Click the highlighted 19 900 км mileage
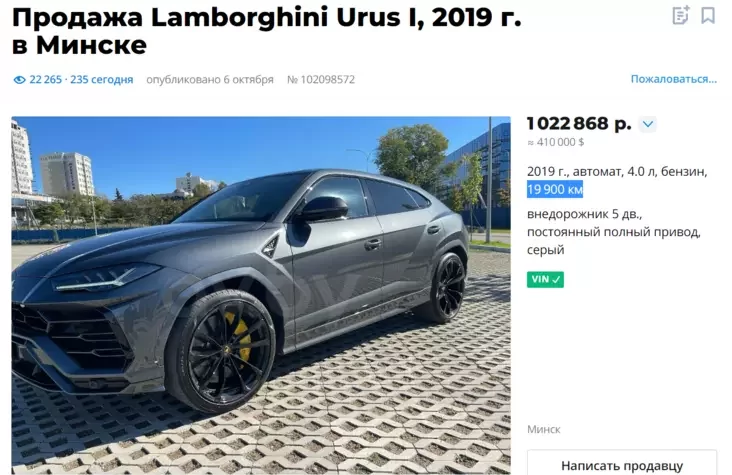The image size is (732, 475). click(x=555, y=190)
